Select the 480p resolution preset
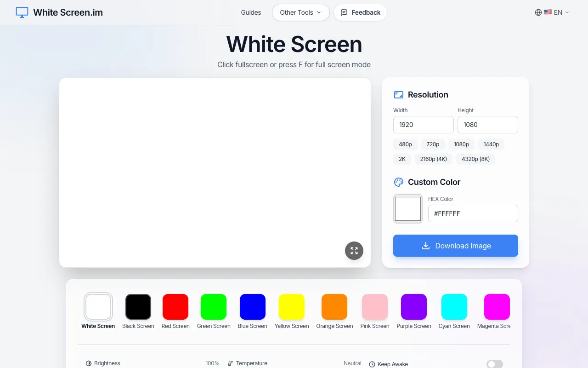The width and height of the screenshot is (588, 368). [405, 144]
